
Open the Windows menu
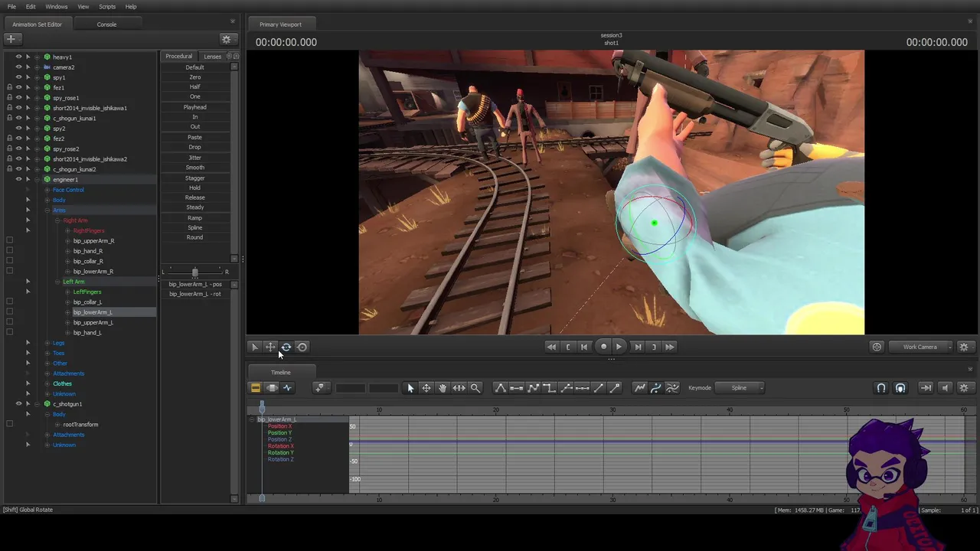click(56, 7)
